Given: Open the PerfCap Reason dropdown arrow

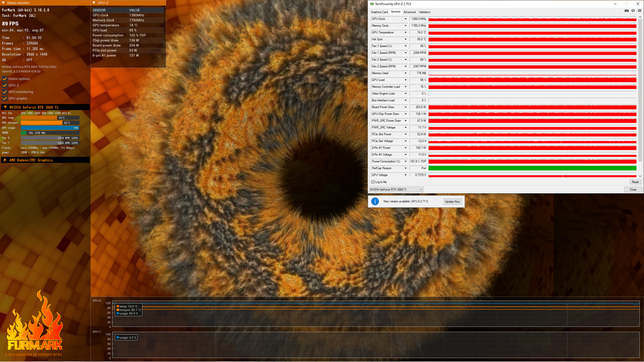Looking at the screenshot, I should click(406, 168).
